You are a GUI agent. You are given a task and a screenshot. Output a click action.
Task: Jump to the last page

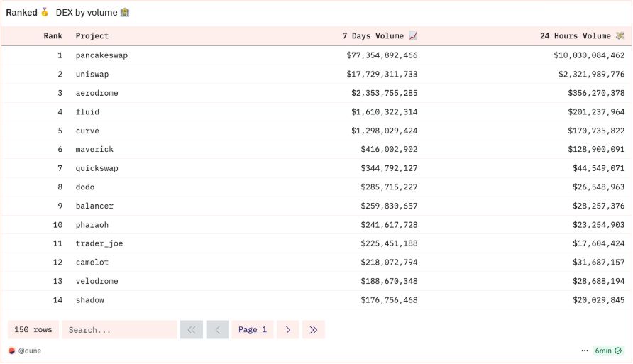[313, 330]
